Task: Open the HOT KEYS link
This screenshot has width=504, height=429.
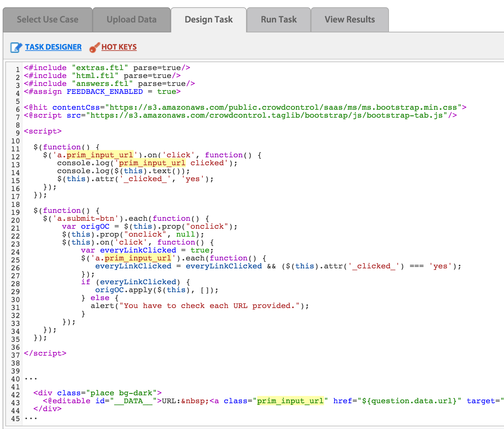Action: [119, 47]
